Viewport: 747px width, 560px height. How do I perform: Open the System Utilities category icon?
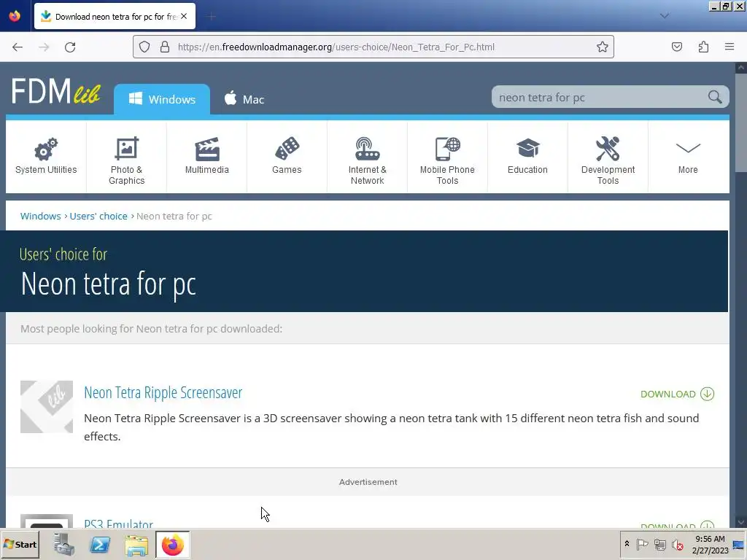(46, 156)
